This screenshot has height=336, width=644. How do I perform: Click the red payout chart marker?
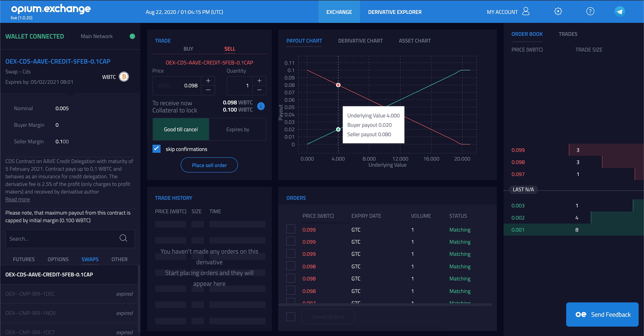tap(338, 85)
